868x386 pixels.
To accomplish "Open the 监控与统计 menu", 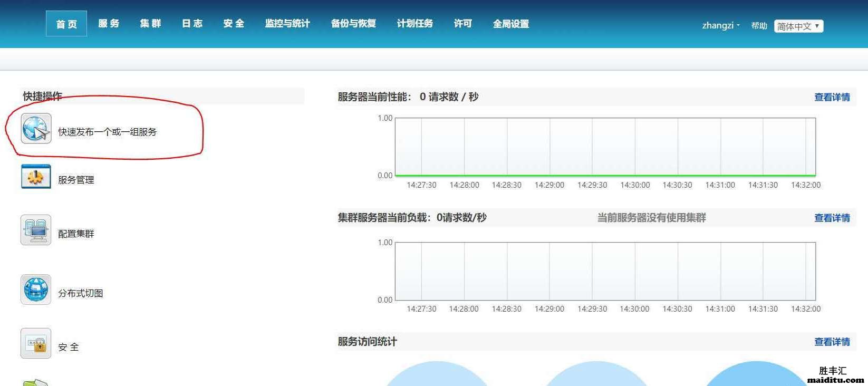I will [287, 23].
